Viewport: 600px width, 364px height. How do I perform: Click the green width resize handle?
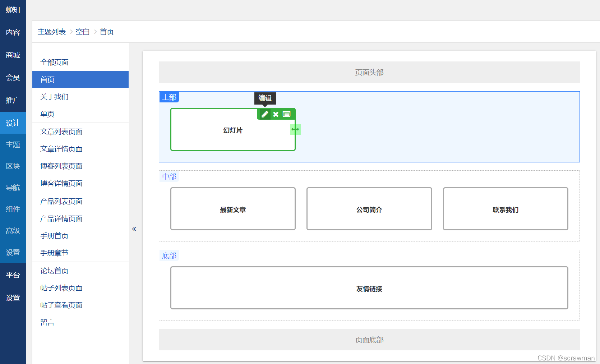tap(295, 129)
